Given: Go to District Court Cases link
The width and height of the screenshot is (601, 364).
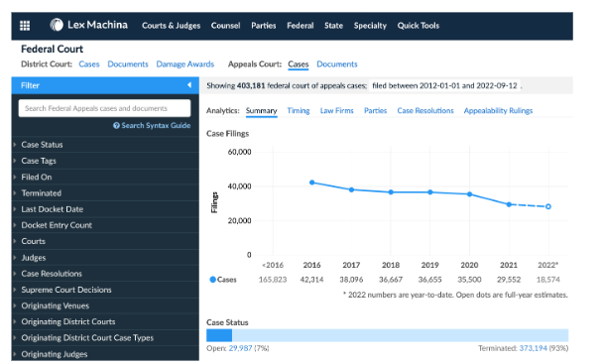Looking at the screenshot, I should pyautogui.click(x=89, y=64).
